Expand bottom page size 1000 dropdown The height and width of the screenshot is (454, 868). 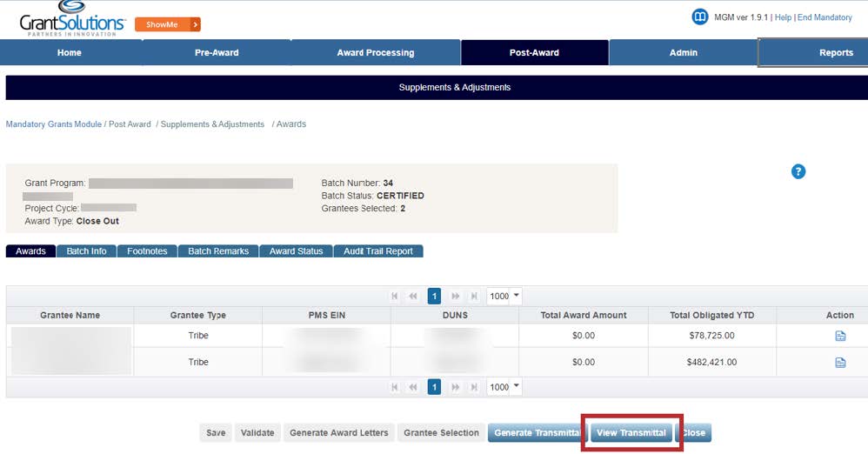[517, 386]
